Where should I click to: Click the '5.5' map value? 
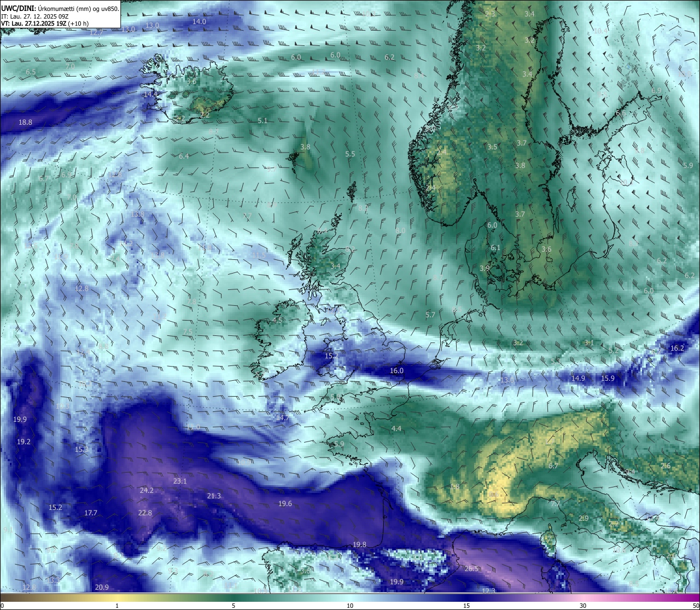tap(350, 154)
